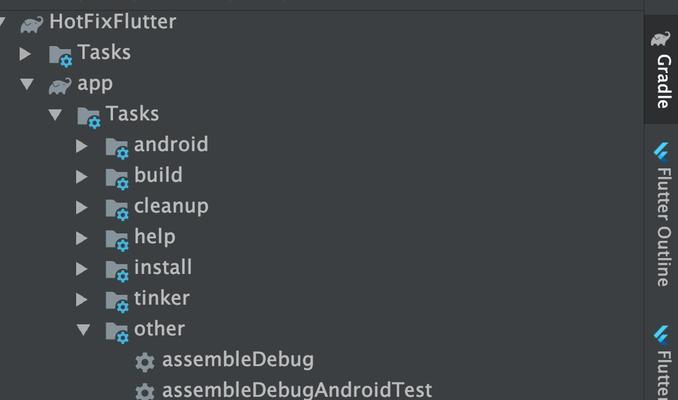Click the HotFixFlutter elephant project icon
This screenshot has width=678, height=400.
point(32,25)
